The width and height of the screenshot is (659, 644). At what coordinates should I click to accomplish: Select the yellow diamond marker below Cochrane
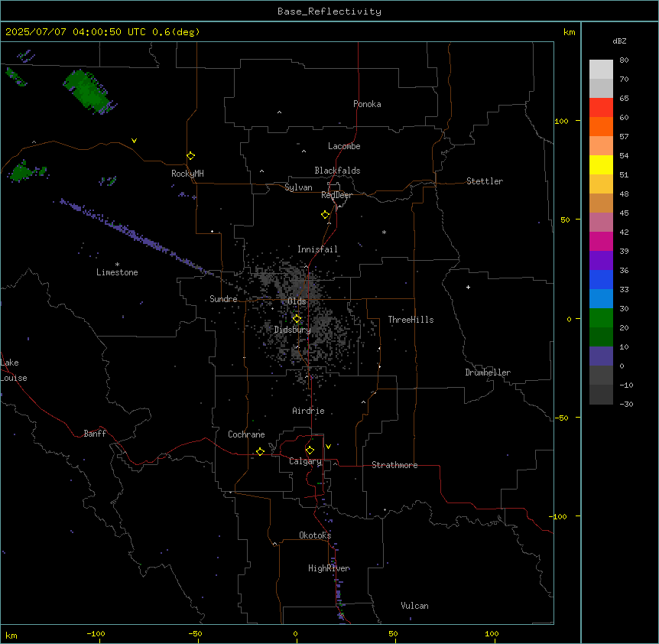[x=260, y=451]
